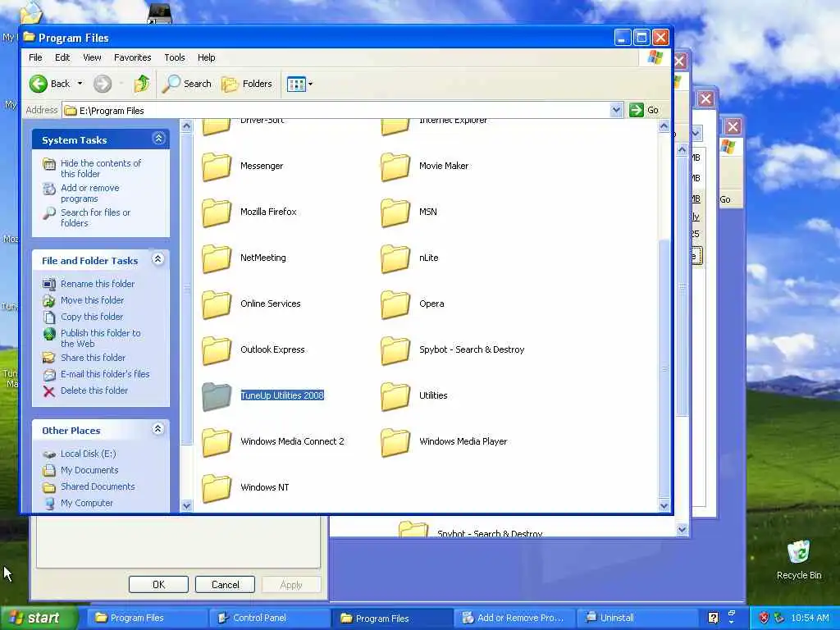Select the Mozilla Firefox folder icon

point(217,212)
